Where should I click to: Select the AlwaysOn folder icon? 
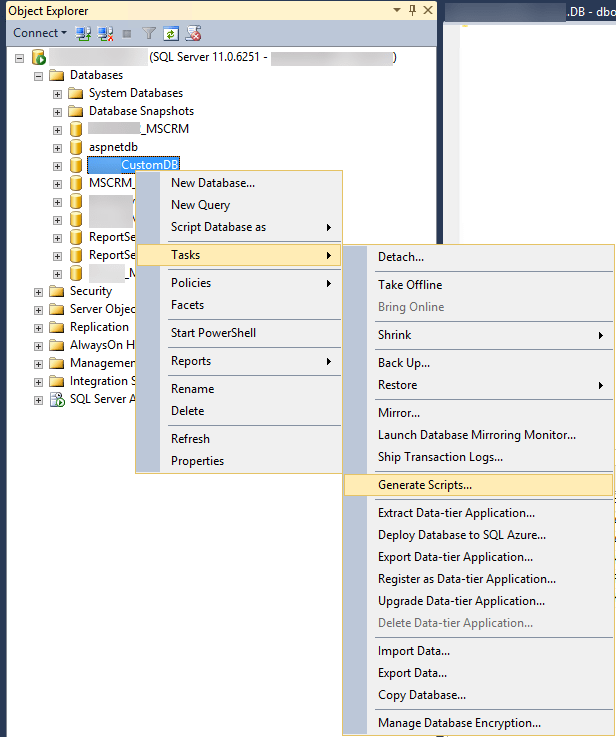click(x=57, y=345)
